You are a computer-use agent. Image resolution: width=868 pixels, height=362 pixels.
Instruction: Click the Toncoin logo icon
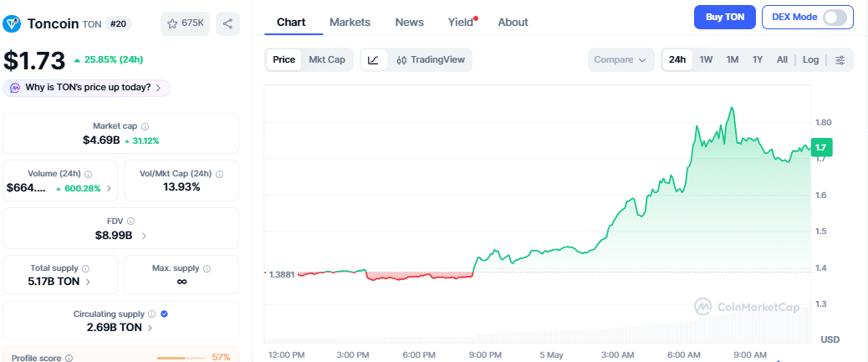tap(12, 23)
